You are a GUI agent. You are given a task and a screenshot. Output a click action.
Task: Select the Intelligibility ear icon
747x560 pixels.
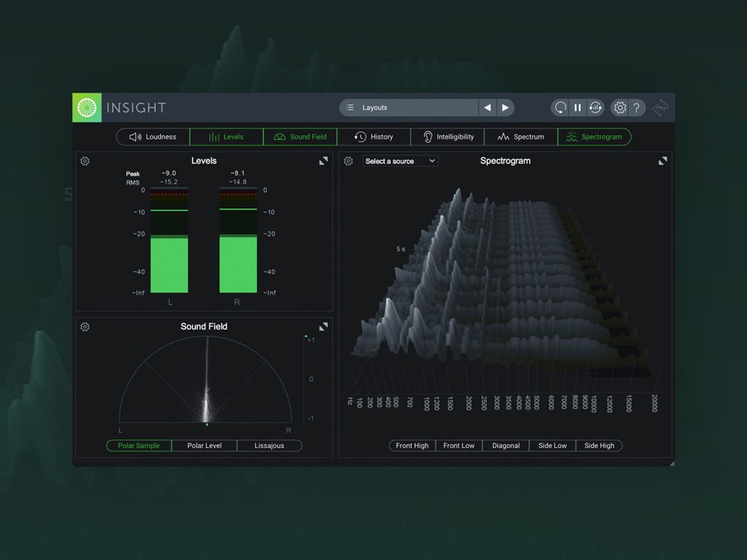(x=429, y=136)
